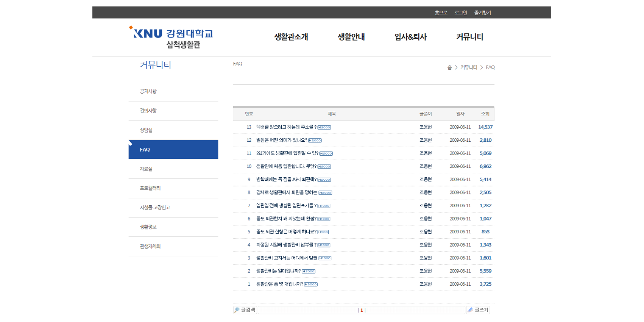Open the 생활안내 main menu
This screenshot has height=322, width=644.
(351, 37)
